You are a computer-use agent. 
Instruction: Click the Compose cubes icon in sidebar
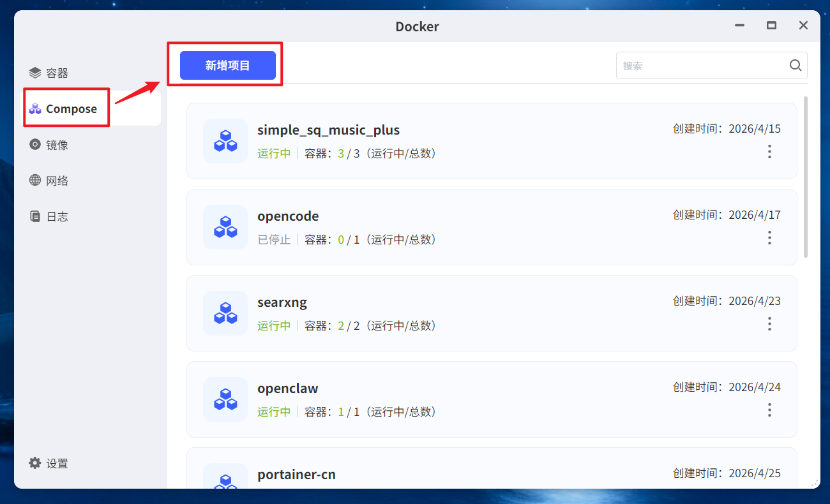[35, 108]
